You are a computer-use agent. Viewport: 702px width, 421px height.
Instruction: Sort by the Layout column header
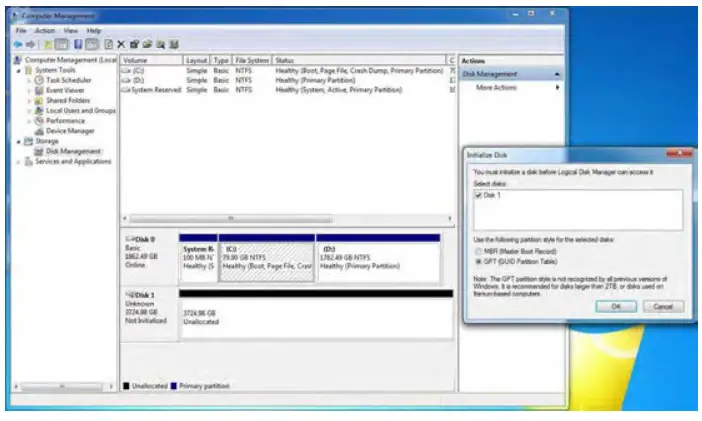(x=197, y=60)
